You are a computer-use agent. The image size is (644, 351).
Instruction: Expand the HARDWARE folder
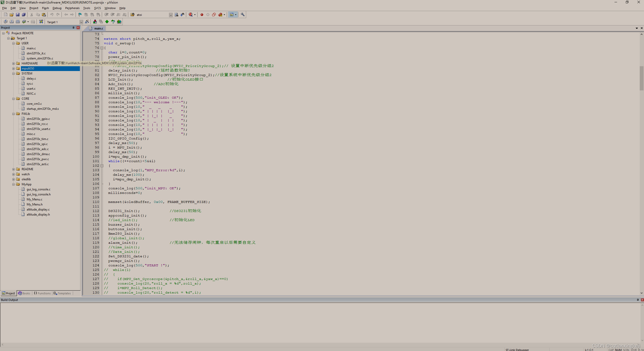(x=14, y=63)
